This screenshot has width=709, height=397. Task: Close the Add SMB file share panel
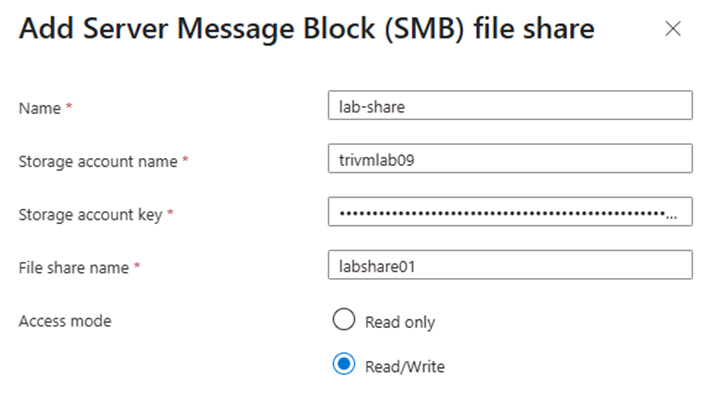pos(673,29)
